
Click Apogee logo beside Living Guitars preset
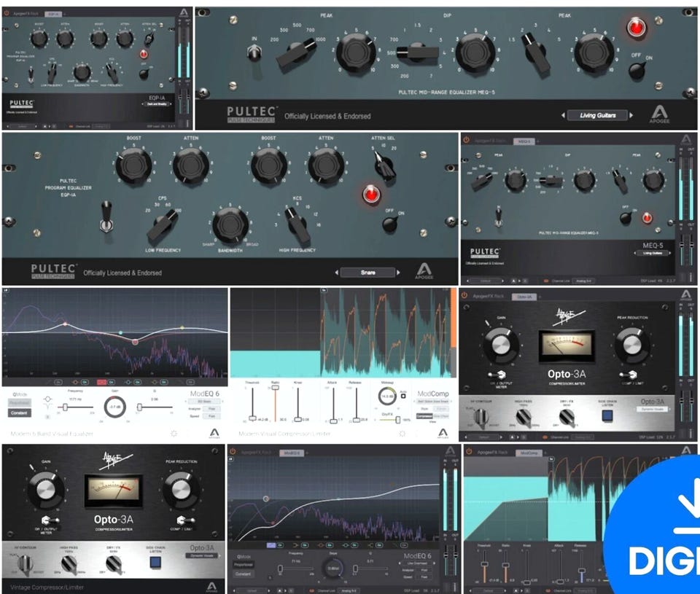click(x=659, y=114)
